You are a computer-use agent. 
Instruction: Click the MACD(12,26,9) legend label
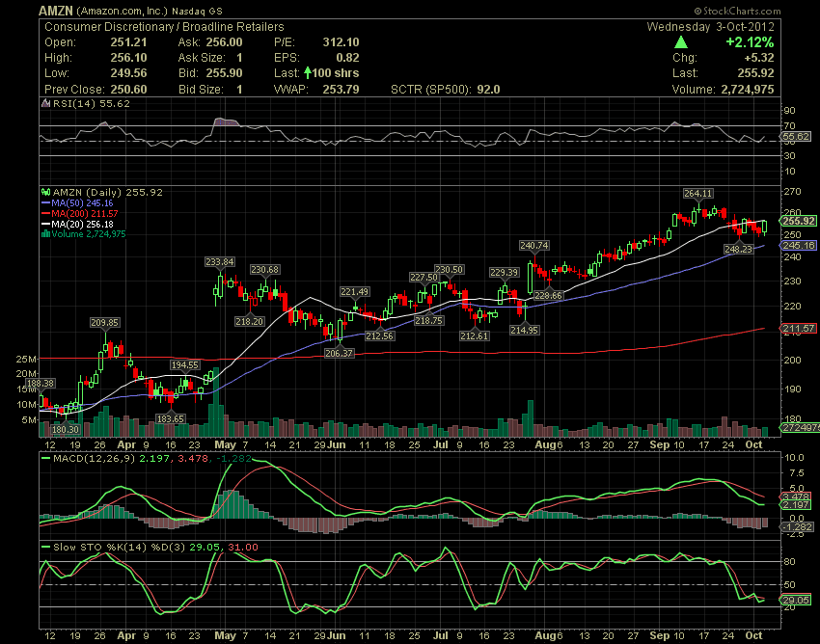95,459
